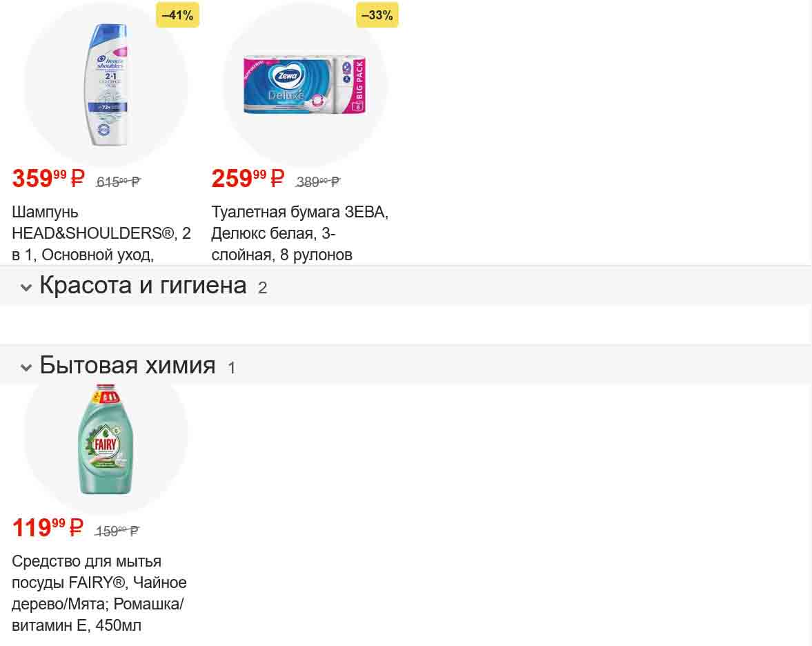Click the crossed-out 159 ₽ old price

(117, 531)
